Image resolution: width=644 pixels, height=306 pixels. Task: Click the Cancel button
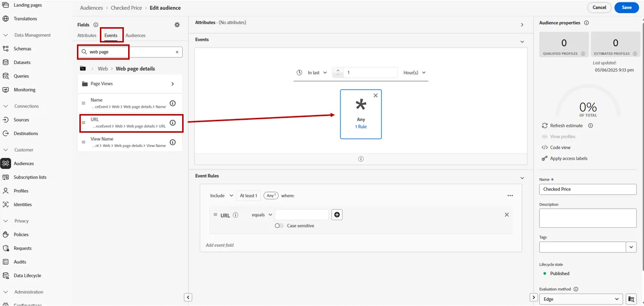[599, 8]
